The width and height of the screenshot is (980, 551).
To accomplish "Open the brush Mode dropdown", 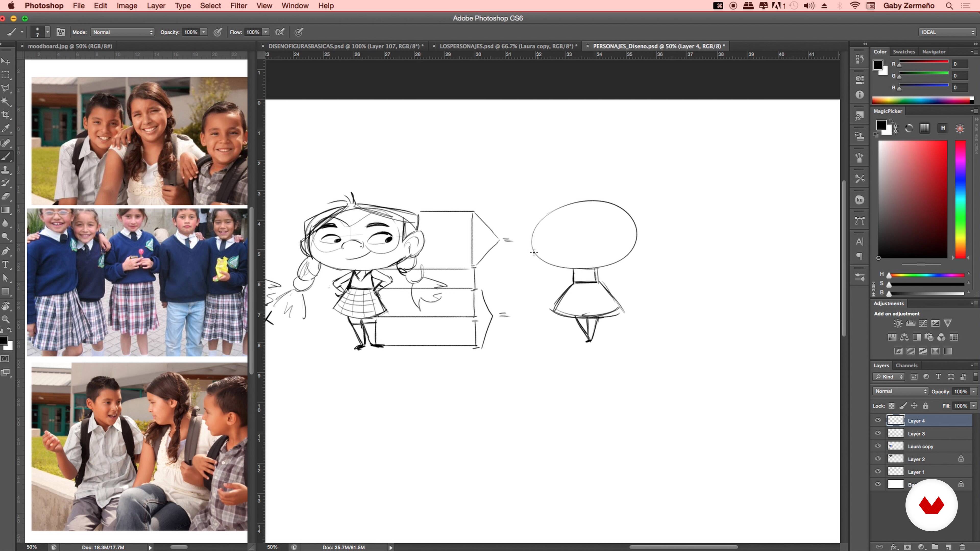I will [x=122, y=32].
